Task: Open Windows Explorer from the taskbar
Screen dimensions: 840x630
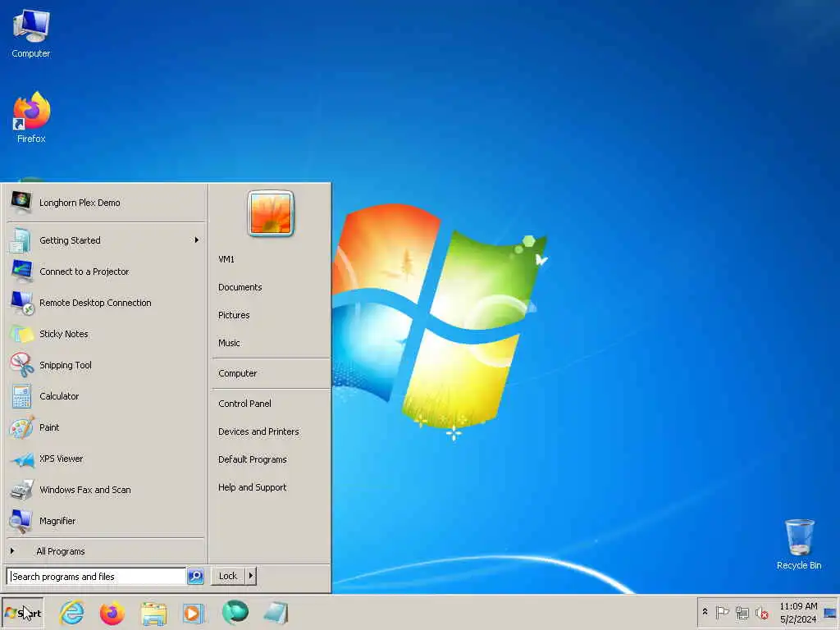Action: tap(153, 614)
